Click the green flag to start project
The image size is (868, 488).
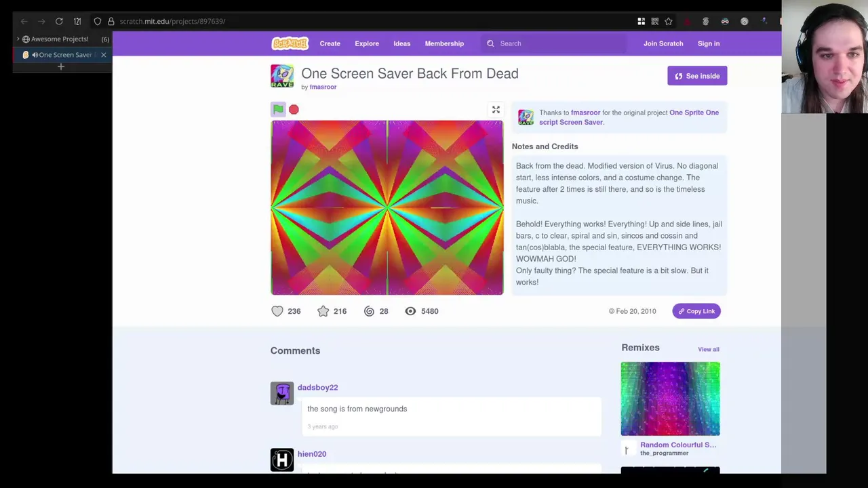pyautogui.click(x=278, y=109)
